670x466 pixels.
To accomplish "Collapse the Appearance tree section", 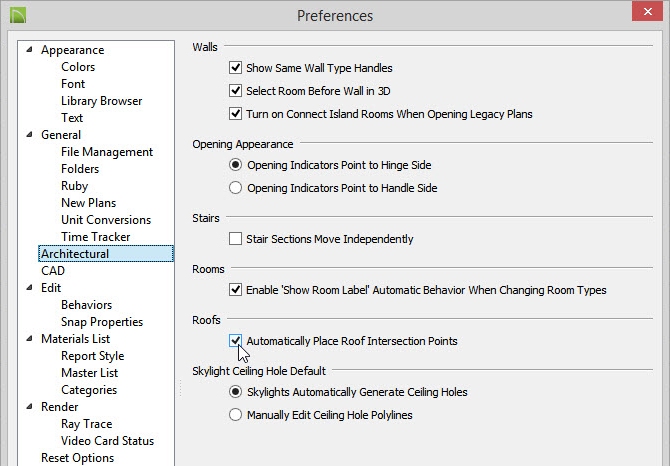I will [29, 50].
